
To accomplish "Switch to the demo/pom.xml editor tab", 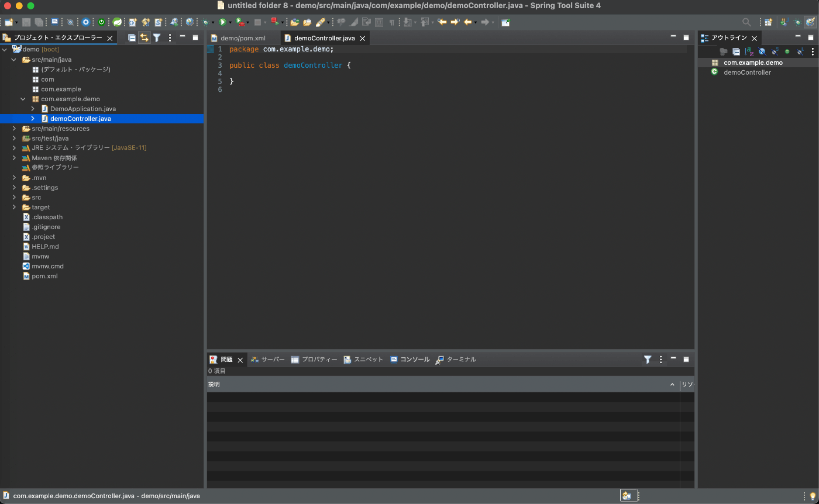I will click(x=243, y=38).
